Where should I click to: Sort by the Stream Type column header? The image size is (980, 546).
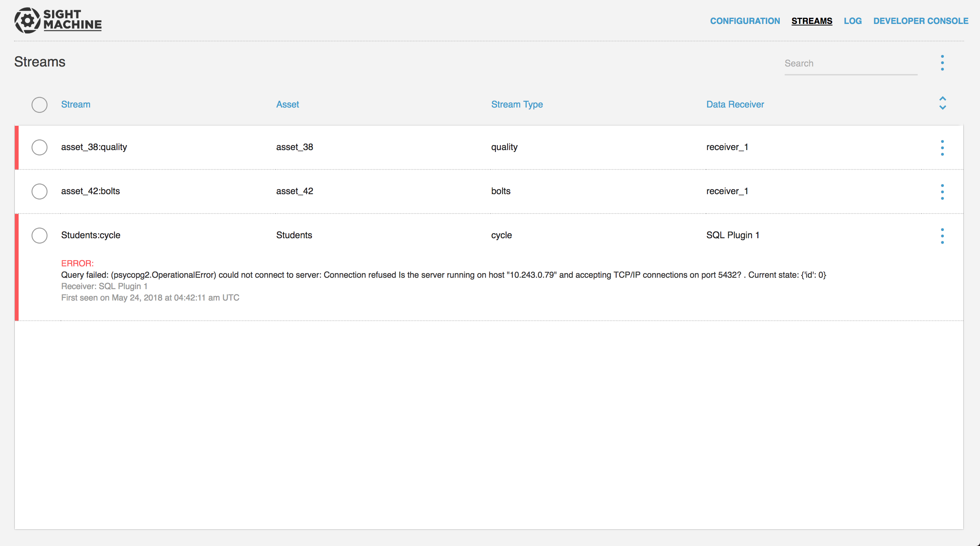pyautogui.click(x=517, y=104)
